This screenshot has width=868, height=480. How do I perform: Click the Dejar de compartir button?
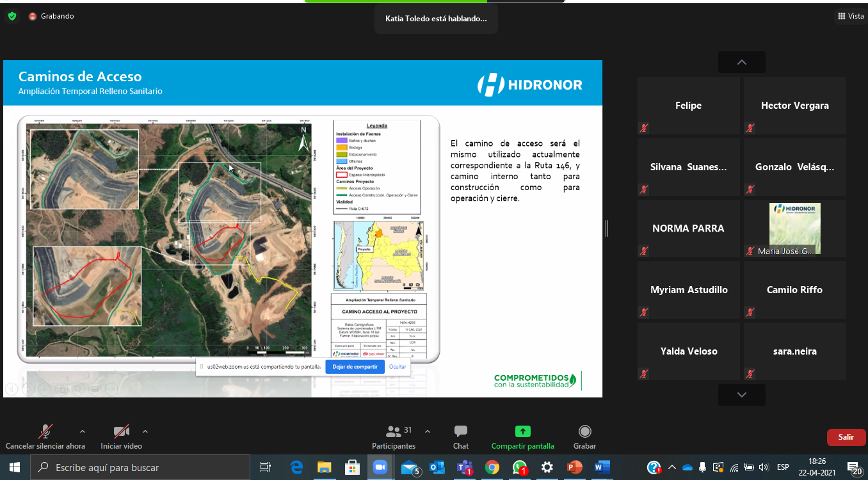pos(355,367)
